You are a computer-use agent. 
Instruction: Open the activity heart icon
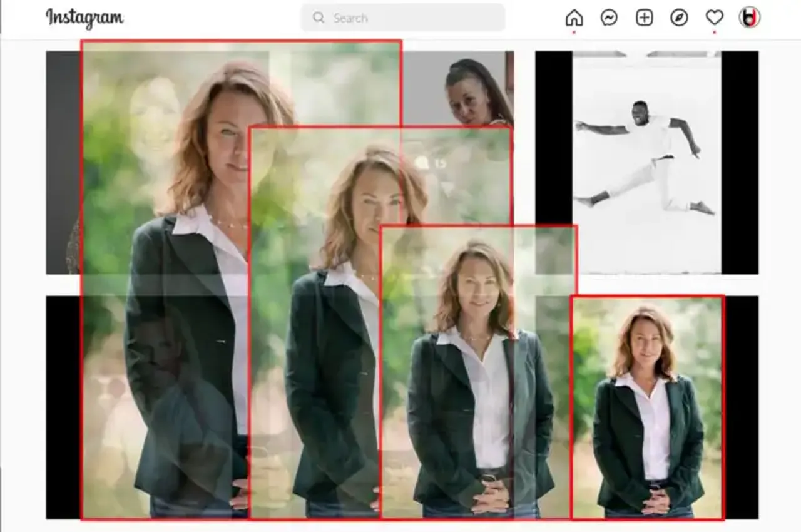pos(714,18)
